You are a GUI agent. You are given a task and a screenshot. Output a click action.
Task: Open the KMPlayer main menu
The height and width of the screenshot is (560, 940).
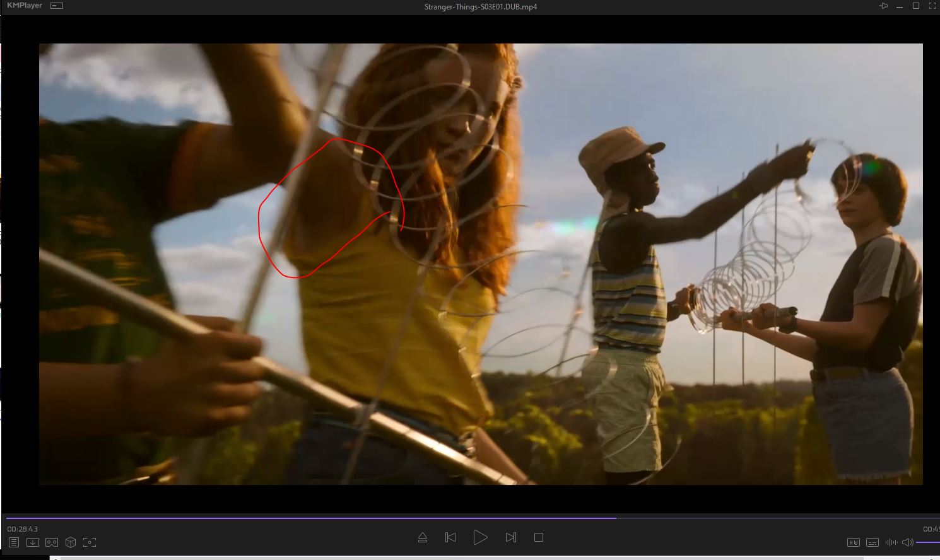24,6
